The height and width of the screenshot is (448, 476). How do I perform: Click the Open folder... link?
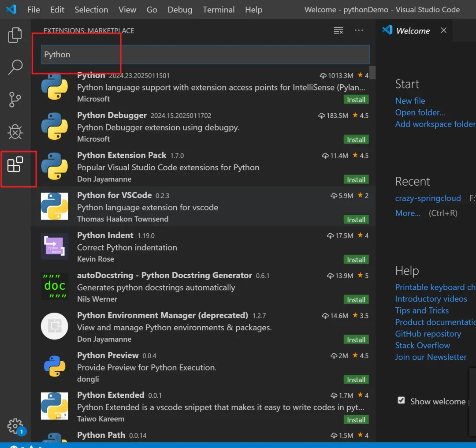click(420, 112)
